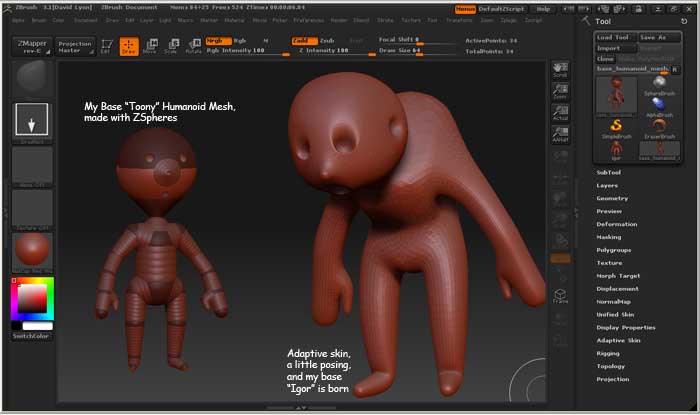The width and height of the screenshot is (700, 415).
Task: Click the hammer icon beside Tool title
Action: [586, 21]
